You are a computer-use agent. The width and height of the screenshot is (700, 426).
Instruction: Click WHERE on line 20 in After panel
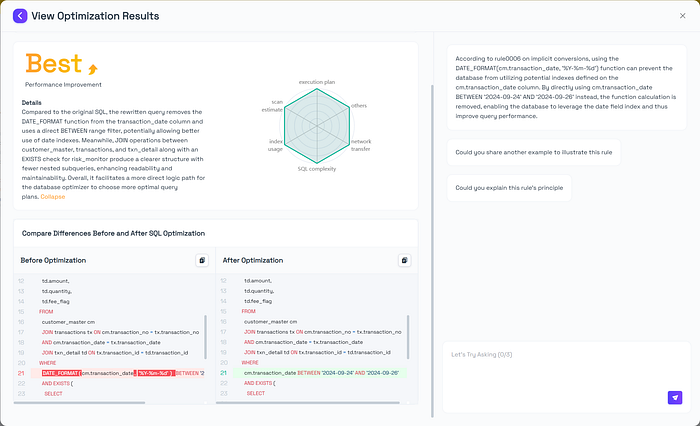(x=250, y=363)
